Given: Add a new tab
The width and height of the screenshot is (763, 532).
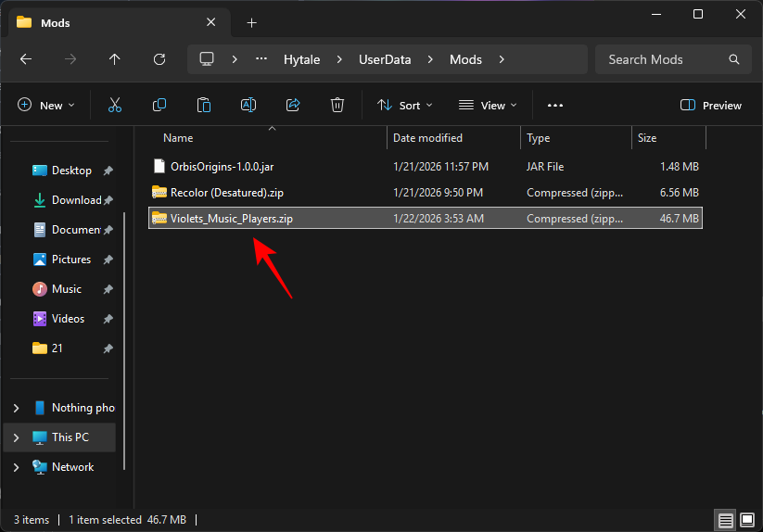Looking at the screenshot, I should (251, 22).
